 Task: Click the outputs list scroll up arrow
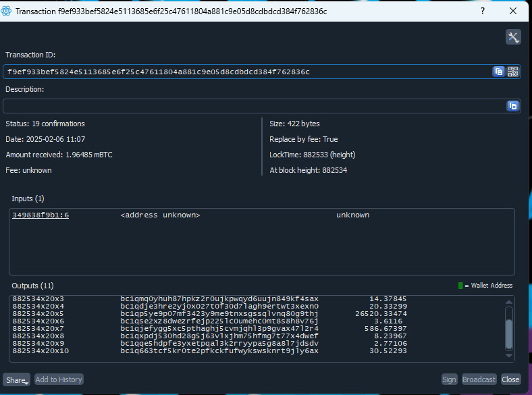click(509, 302)
